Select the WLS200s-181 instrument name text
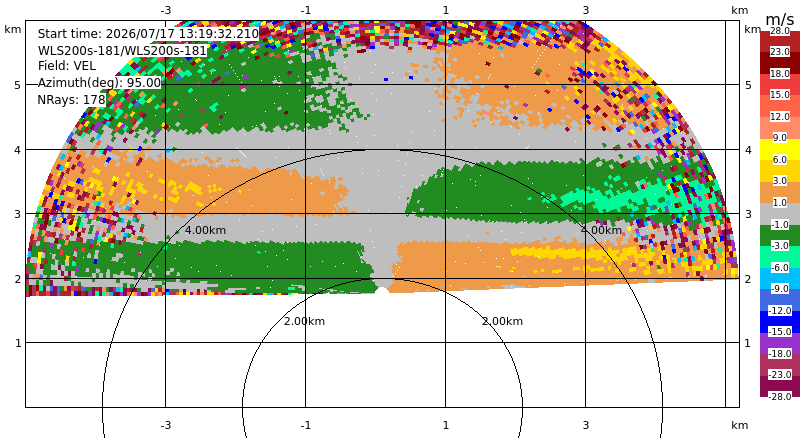This screenshot has width=800, height=438. point(122,51)
